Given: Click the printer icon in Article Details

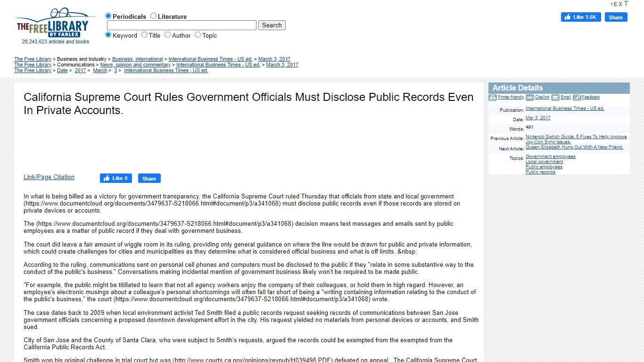Looking at the screenshot, I should [x=493, y=98].
